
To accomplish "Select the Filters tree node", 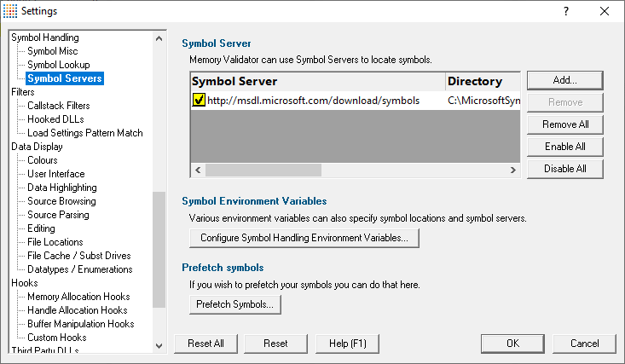I will point(23,92).
